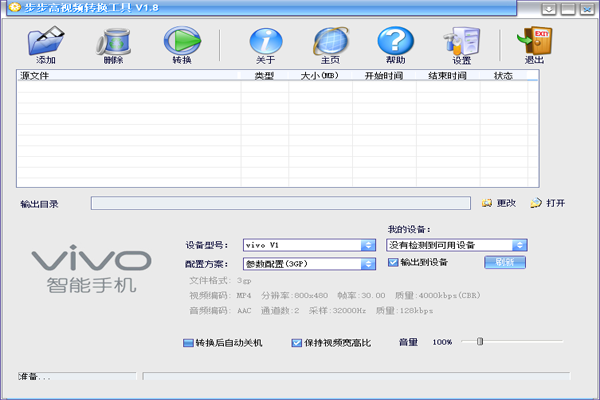Click the 源文件 column header
The height and width of the screenshot is (400, 600).
pos(129,75)
